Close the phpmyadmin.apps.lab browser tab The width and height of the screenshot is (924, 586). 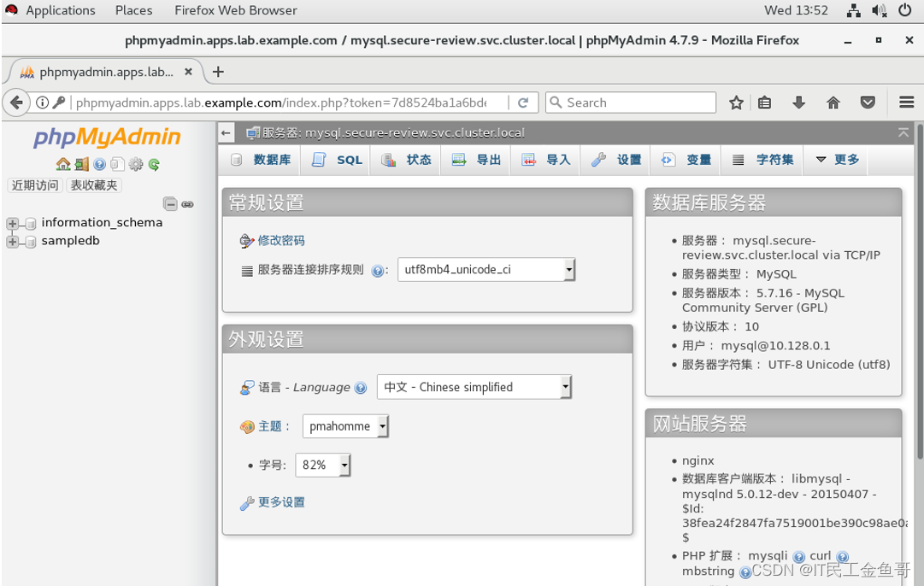click(188, 71)
